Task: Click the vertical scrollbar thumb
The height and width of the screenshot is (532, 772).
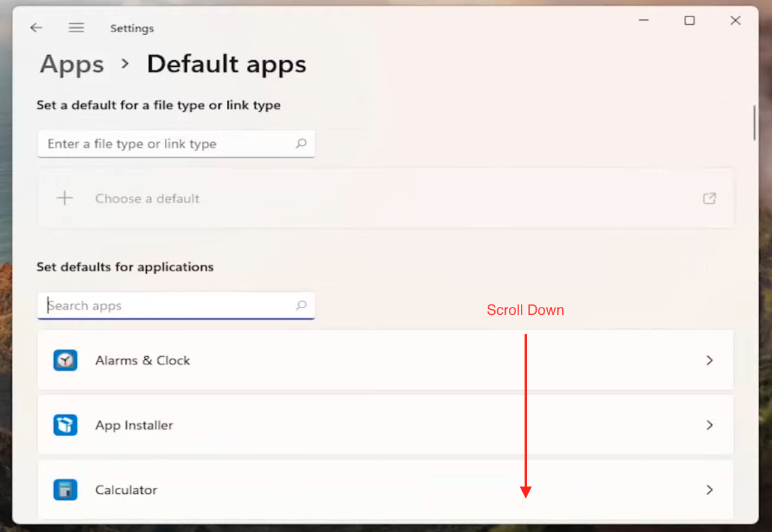Action: [754, 123]
